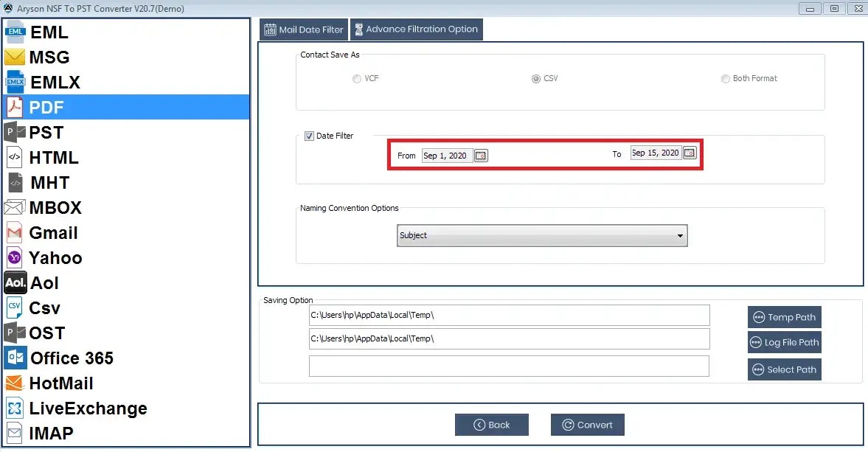The height and width of the screenshot is (452, 868).
Task: Select the LiveExchange icon
Action: coord(15,408)
